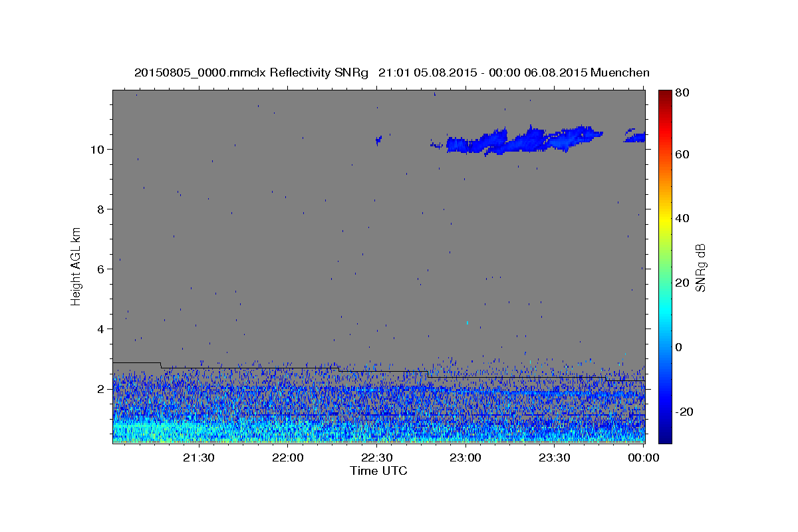This screenshot has height=532, width=798.
Task: Click the colorbar value 60
Action: (x=682, y=154)
